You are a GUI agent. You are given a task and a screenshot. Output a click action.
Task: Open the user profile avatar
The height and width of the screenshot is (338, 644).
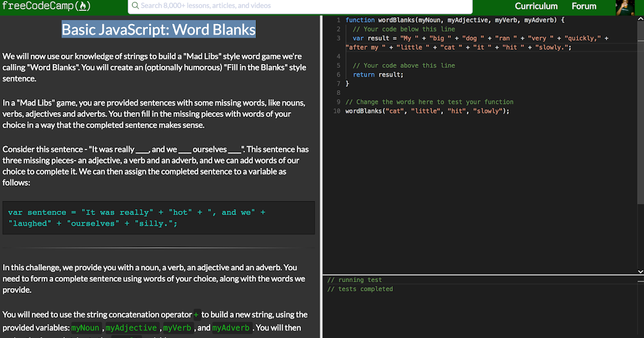point(626,8)
